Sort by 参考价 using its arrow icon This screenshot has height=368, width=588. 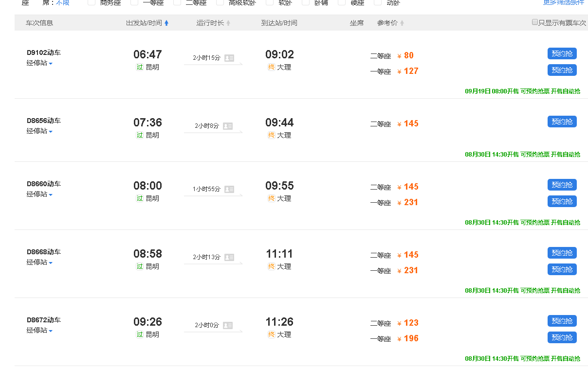point(402,23)
